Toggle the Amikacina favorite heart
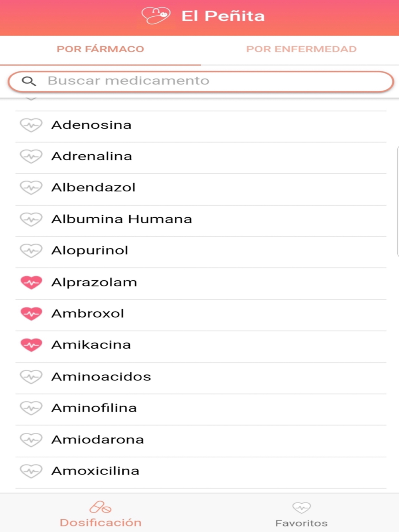Image resolution: width=399 pixels, height=532 pixels. point(31,345)
